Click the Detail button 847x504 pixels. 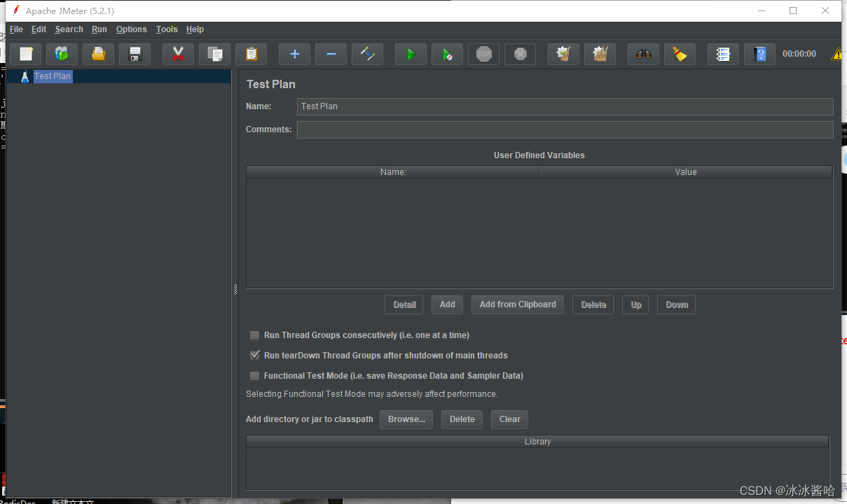(404, 304)
